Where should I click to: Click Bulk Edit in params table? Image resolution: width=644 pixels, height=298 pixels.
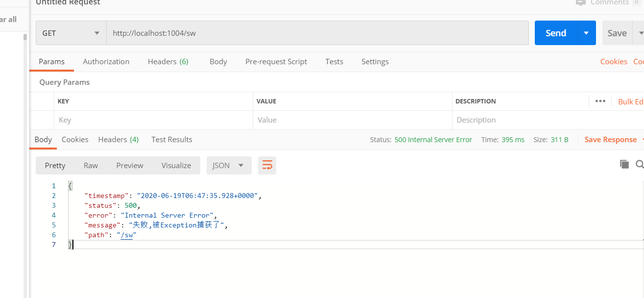point(631,101)
